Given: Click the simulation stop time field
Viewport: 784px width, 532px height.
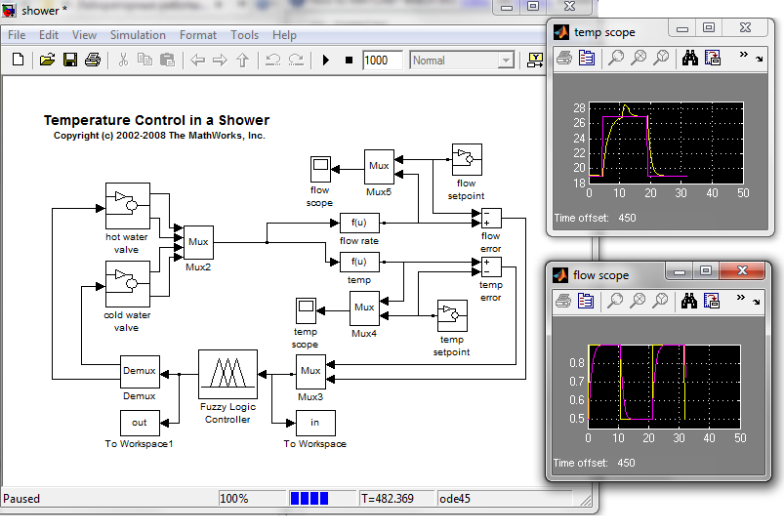Looking at the screenshot, I should pos(383,61).
